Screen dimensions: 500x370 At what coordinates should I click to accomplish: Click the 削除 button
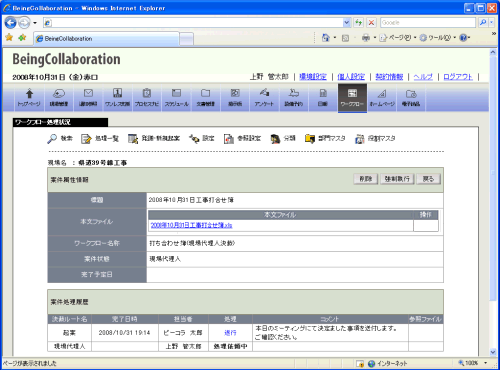tap(366, 179)
